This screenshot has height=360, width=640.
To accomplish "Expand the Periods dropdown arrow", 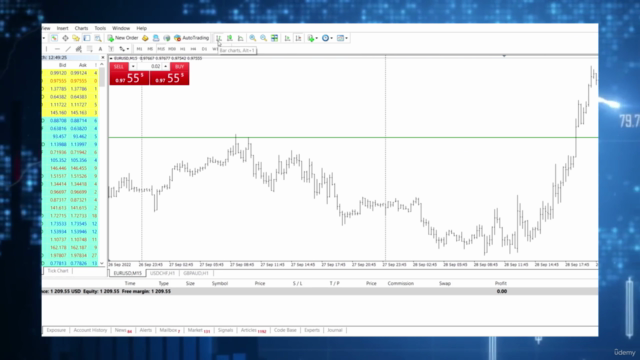I will 331,38.
